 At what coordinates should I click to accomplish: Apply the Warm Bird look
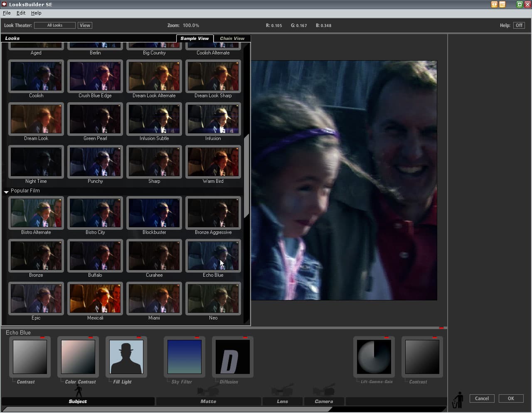pyautogui.click(x=213, y=162)
